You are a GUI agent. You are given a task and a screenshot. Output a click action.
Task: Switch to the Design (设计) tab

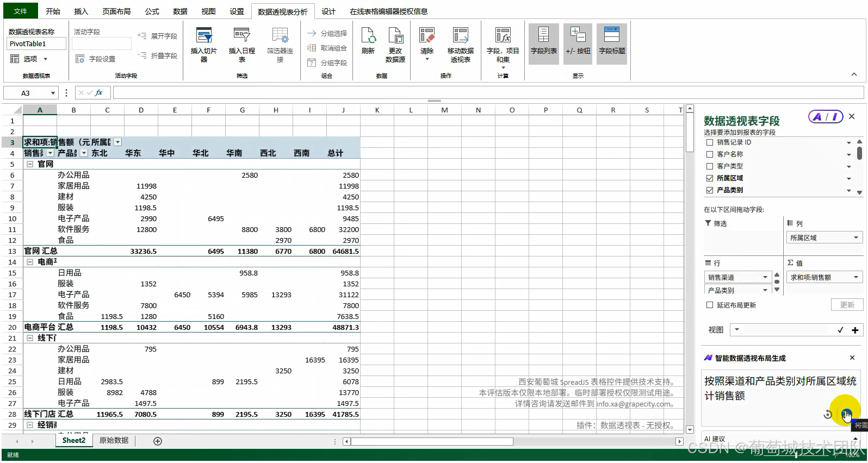[x=328, y=11]
